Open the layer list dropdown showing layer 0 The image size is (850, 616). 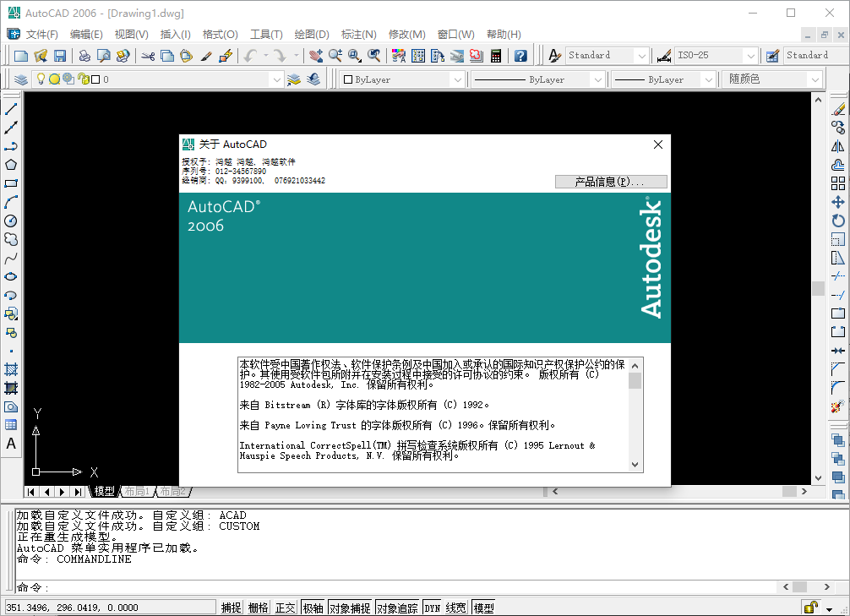pos(279,79)
